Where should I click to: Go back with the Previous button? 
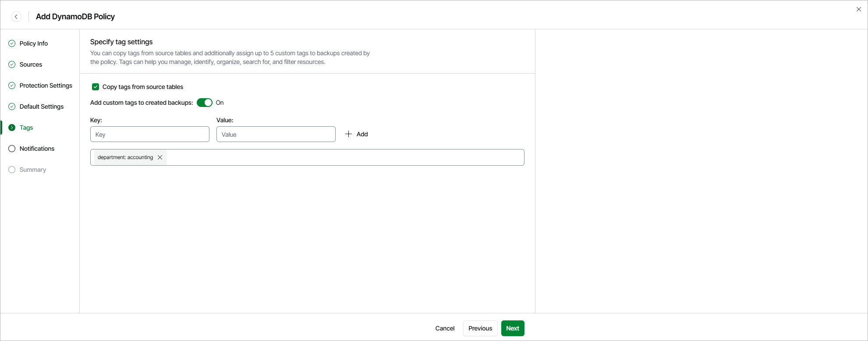click(x=480, y=328)
